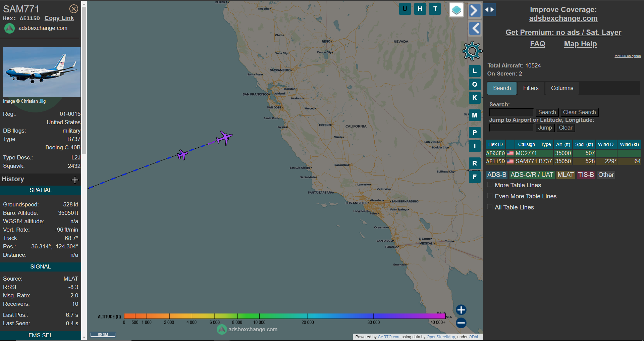This screenshot has height=341, width=644.
Task: Toggle ADS-C/R / UAT source filter
Action: click(532, 175)
